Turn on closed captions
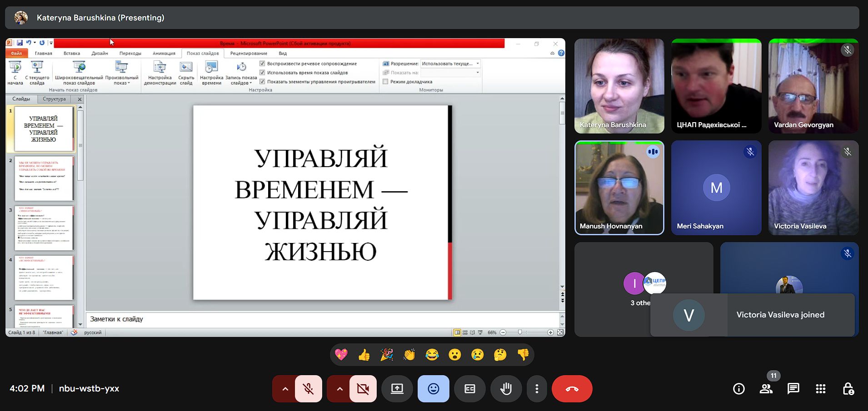The width and height of the screenshot is (868, 411). [469, 389]
